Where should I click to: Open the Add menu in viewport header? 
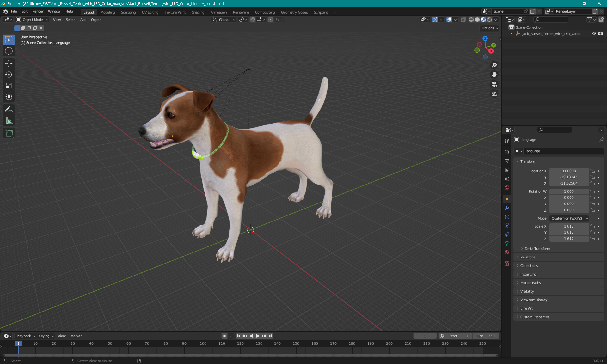(x=83, y=20)
